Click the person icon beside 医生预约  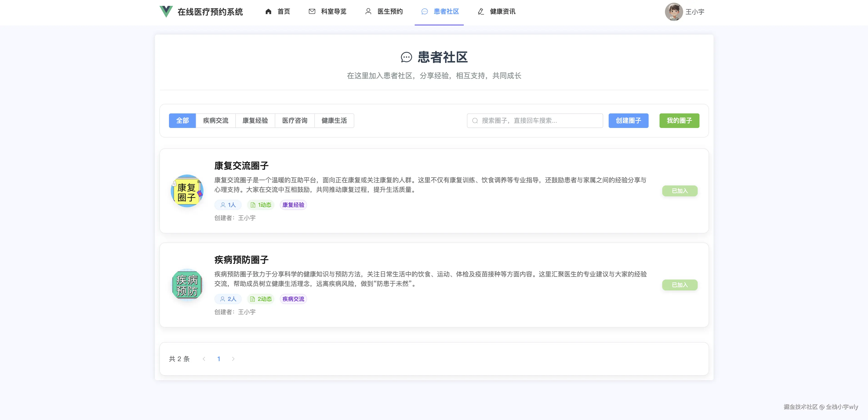[368, 11]
